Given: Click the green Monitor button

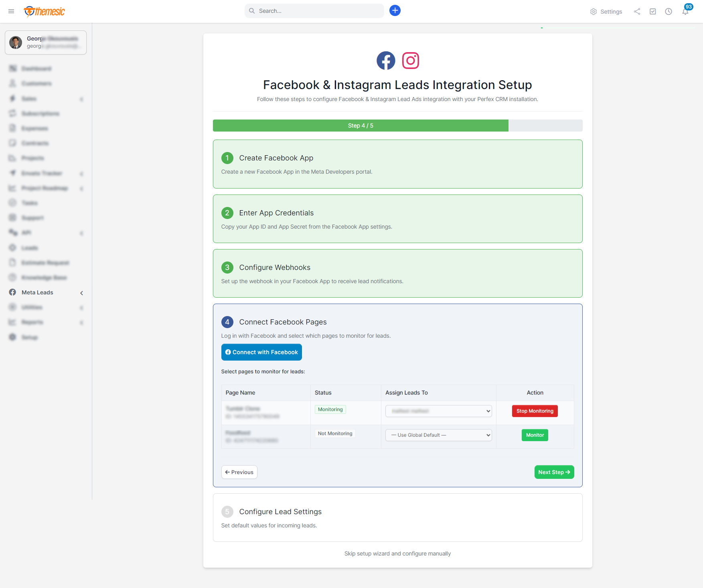Looking at the screenshot, I should tap(535, 435).
